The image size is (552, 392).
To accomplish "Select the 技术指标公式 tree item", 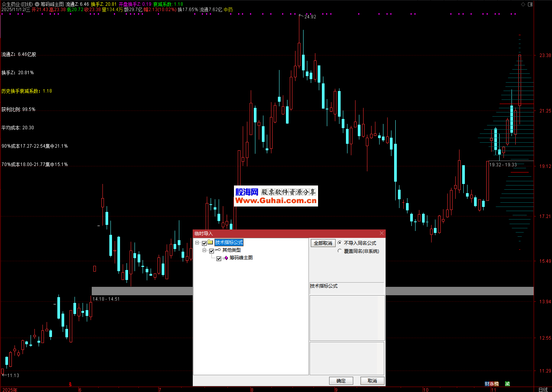I will [229, 242].
